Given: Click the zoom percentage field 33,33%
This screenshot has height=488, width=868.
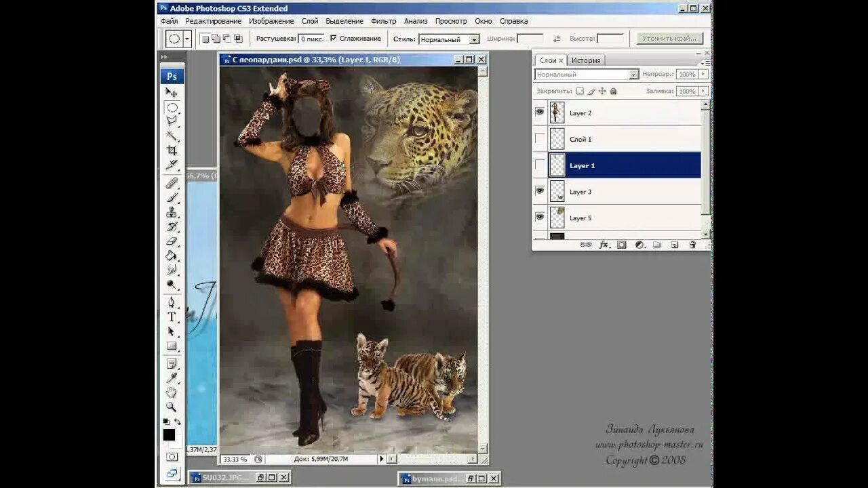Looking at the screenshot, I should point(237,459).
